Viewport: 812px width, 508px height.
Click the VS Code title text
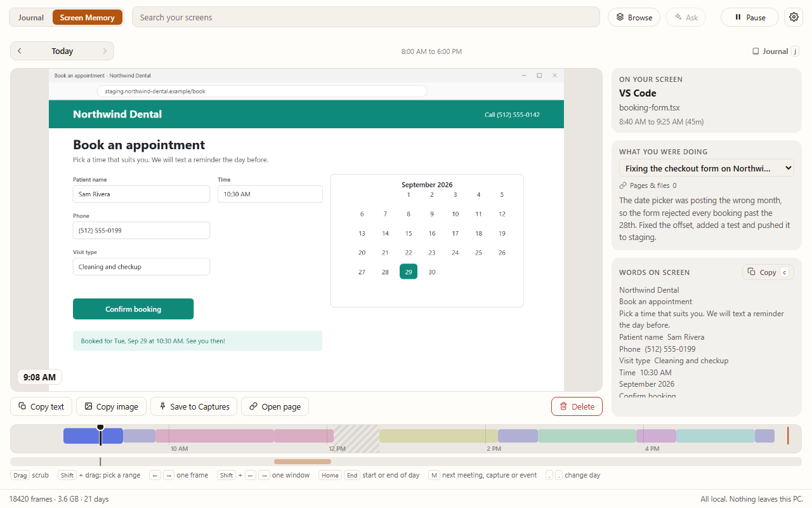tap(638, 93)
